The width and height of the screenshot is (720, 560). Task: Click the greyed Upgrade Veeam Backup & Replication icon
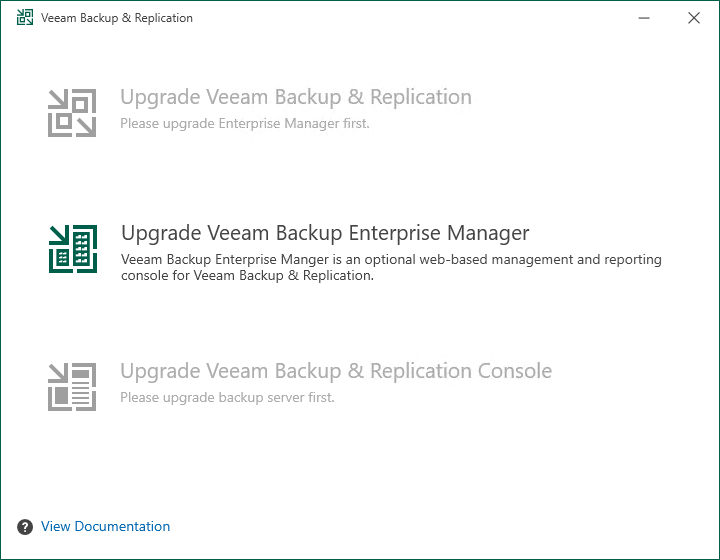pos(72,112)
